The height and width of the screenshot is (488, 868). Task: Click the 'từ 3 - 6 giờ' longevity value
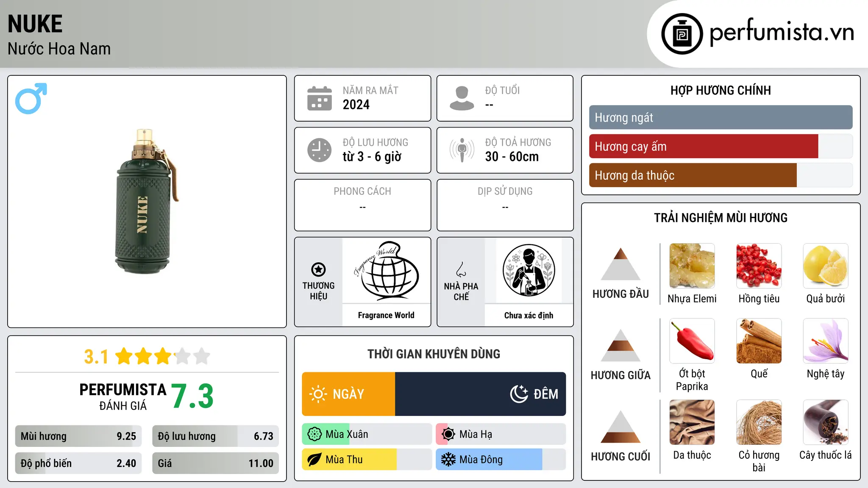click(372, 157)
